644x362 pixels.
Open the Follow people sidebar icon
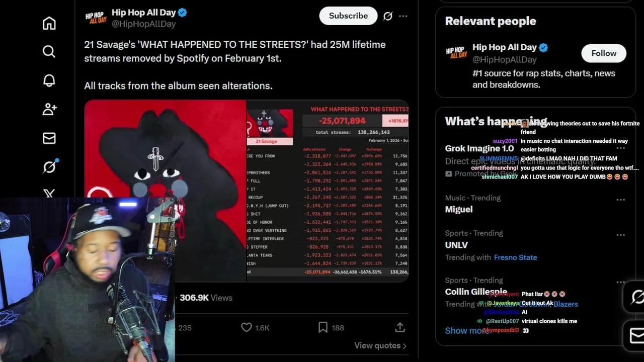click(x=49, y=109)
